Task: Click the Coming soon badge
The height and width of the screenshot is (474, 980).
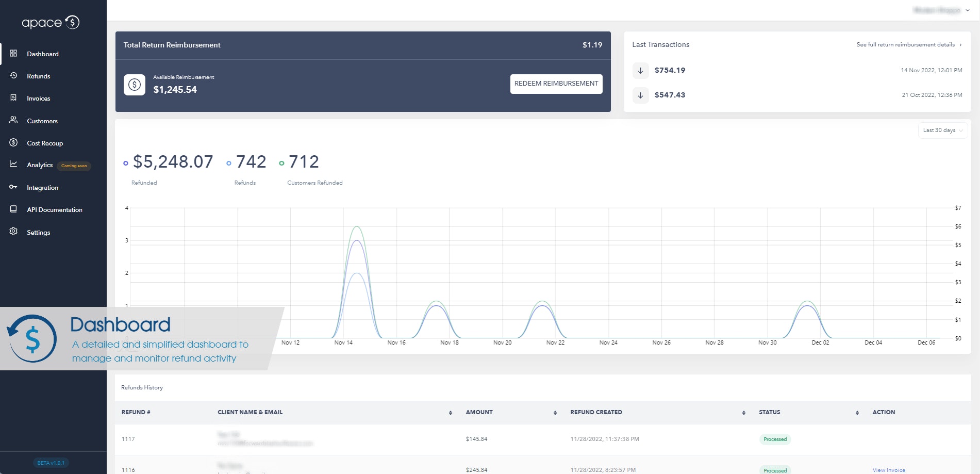Action: click(74, 166)
